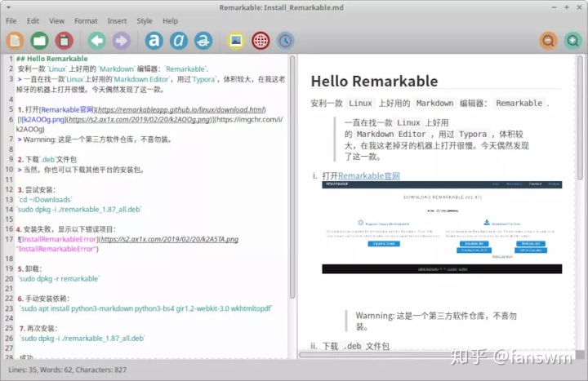This screenshot has height=381, width=588.
Task: Insert a link using the globe icon
Action: pos(261,41)
